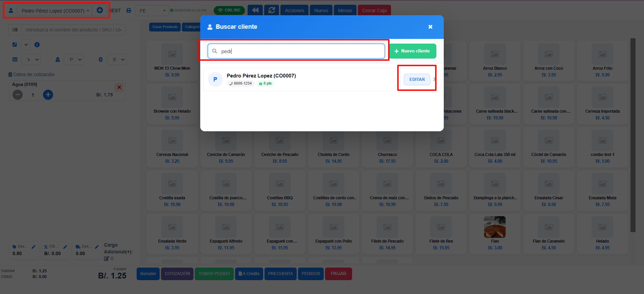
Task: Click the rewind double-arrow button
Action: point(255,10)
